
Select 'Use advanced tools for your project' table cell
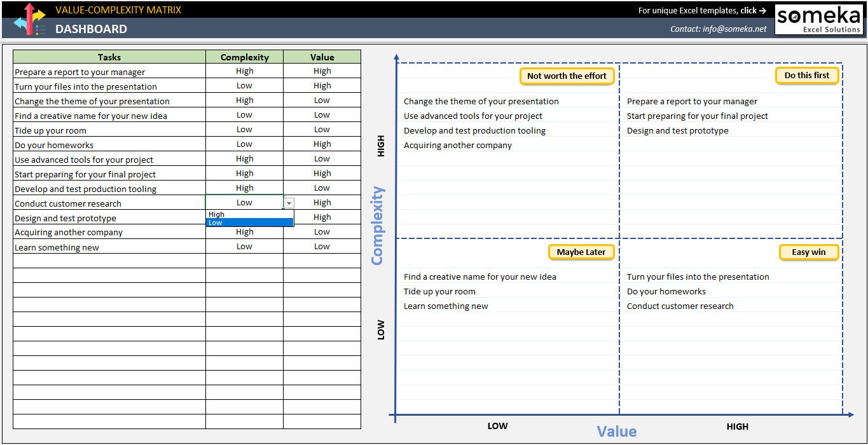tap(109, 159)
